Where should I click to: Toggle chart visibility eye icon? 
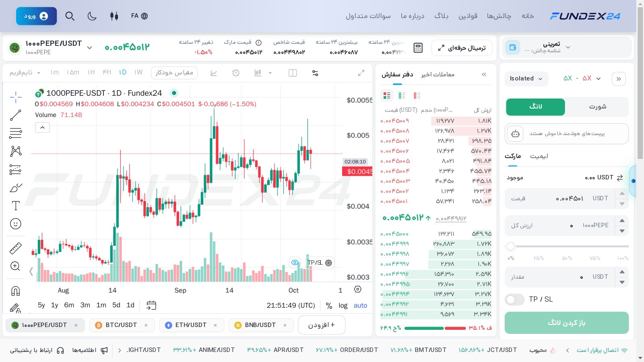click(295, 263)
